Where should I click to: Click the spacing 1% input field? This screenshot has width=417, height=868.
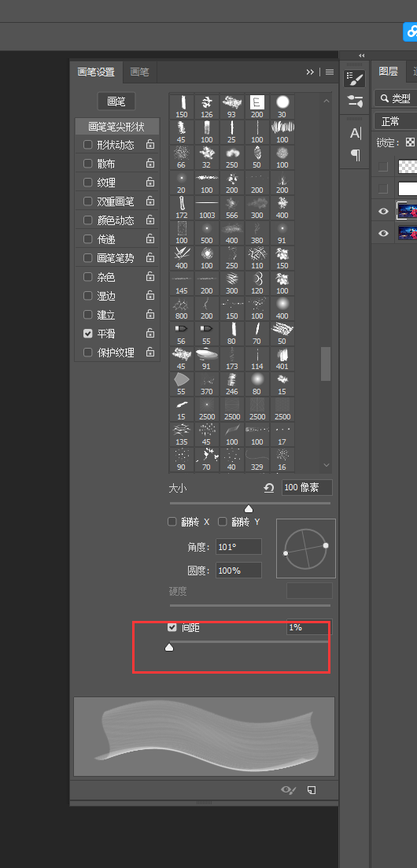(x=309, y=627)
